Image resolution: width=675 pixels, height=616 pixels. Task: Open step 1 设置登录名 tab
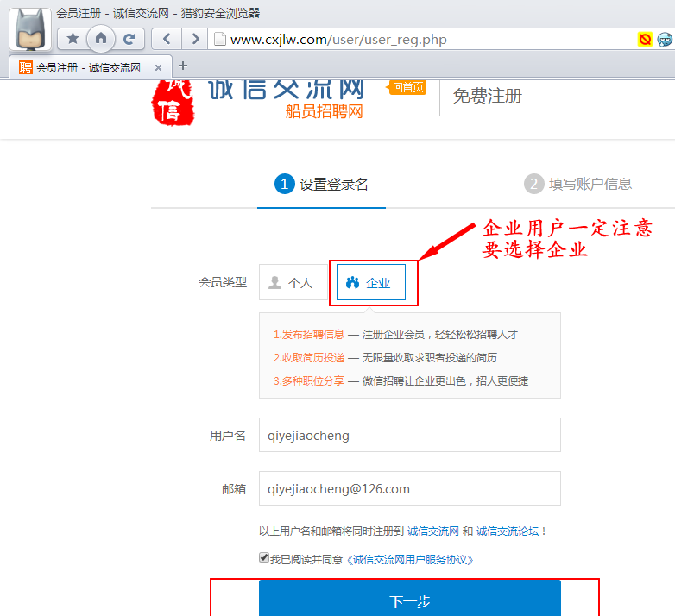click(x=321, y=184)
